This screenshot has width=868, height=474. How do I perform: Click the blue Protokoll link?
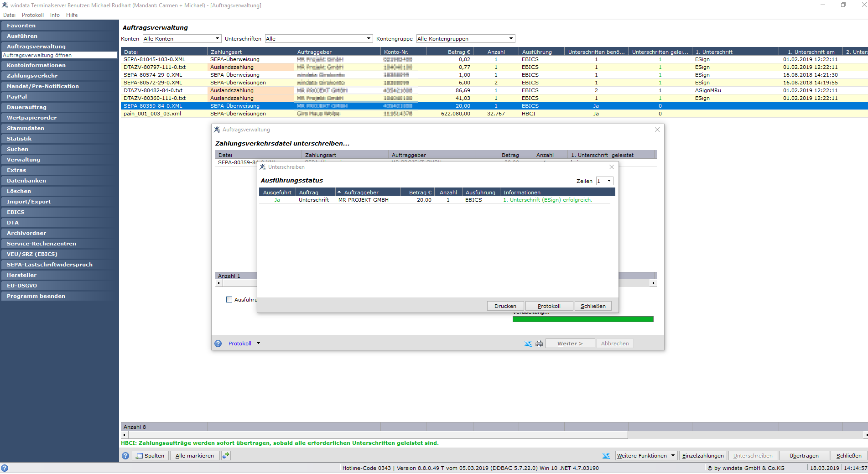point(240,344)
